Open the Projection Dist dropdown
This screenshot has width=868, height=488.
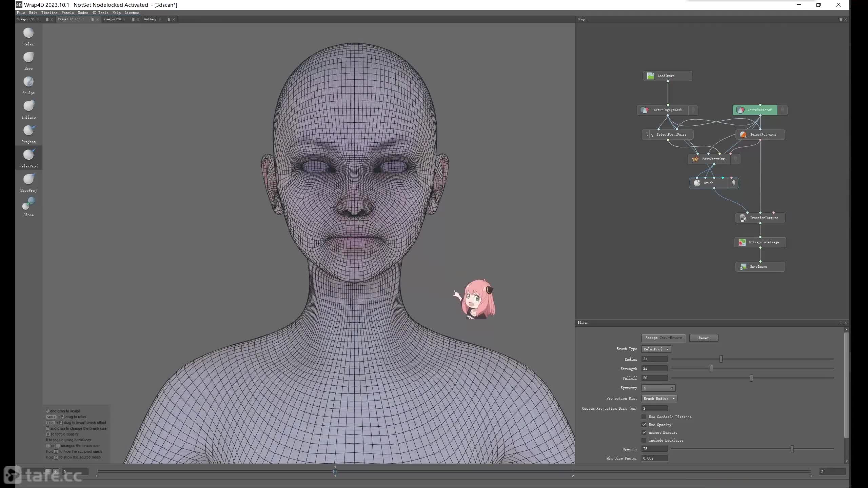click(659, 399)
